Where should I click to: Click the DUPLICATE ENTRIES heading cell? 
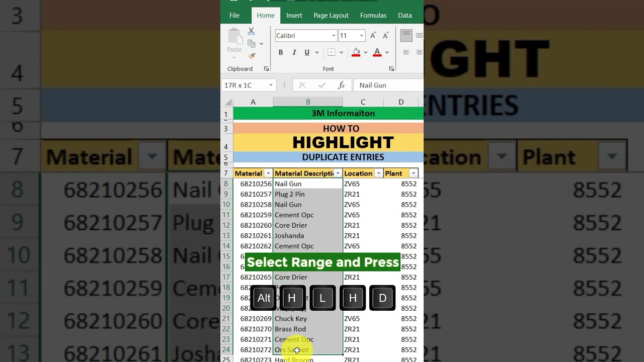point(328,157)
